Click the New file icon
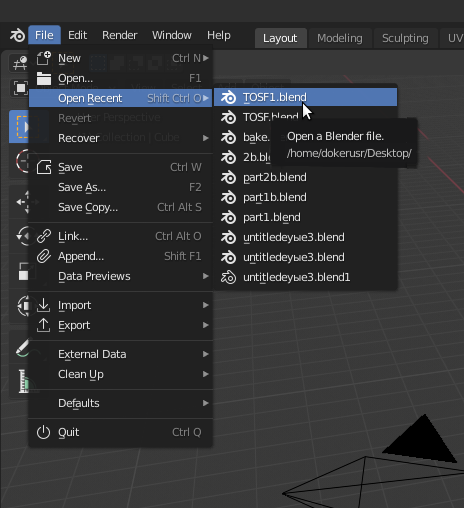Viewport: 464px width, 508px height. [x=44, y=58]
